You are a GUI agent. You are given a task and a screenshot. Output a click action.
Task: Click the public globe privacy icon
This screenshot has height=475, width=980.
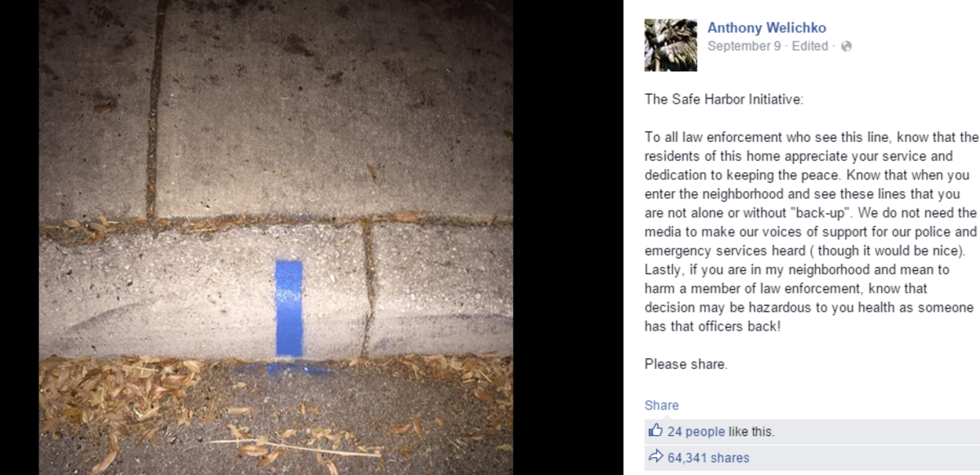[x=846, y=47]
